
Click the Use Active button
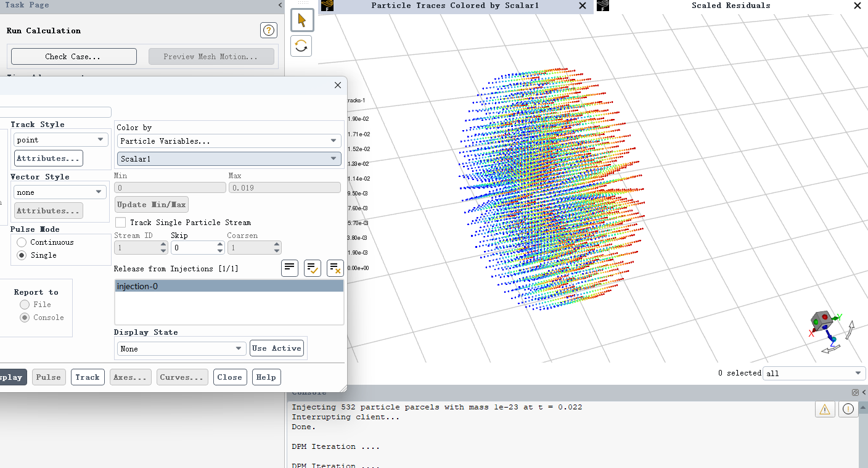pyautogui.click(x=277, y=348)
